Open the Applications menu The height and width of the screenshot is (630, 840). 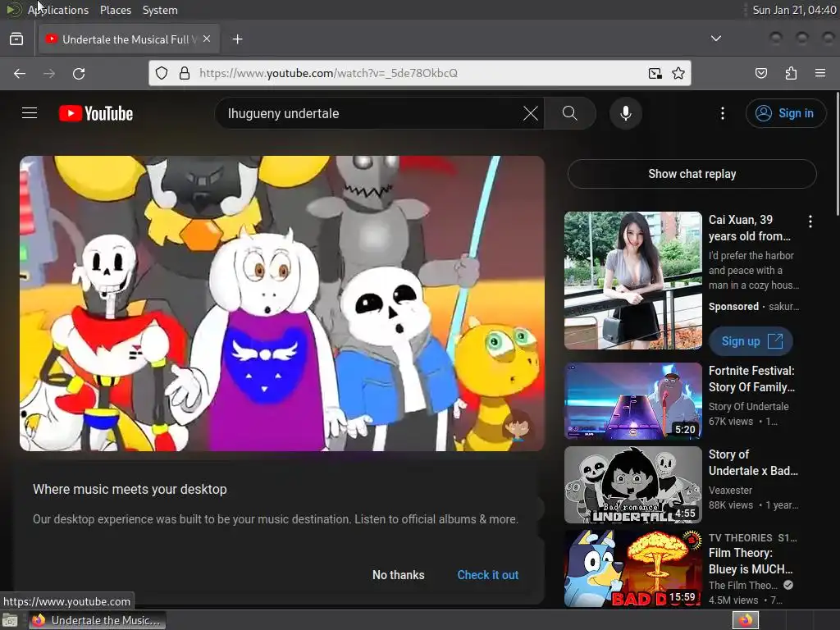[58, 10]
